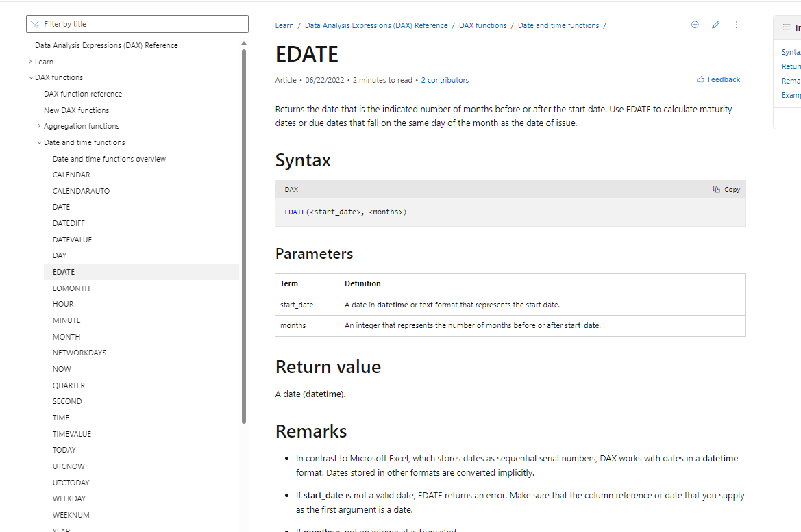Select MONTH in the sidebar

coord(66,337)
